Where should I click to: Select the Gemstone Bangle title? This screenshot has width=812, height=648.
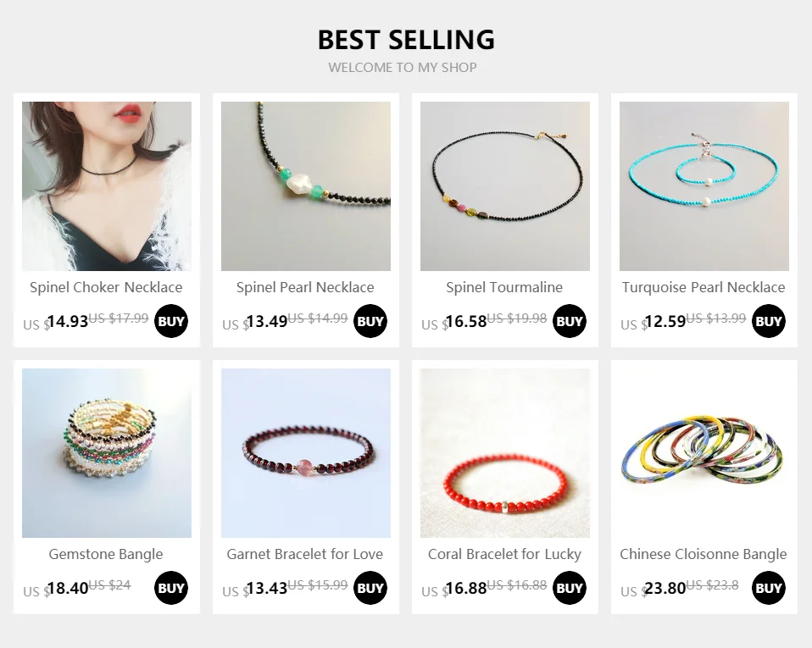106,554
